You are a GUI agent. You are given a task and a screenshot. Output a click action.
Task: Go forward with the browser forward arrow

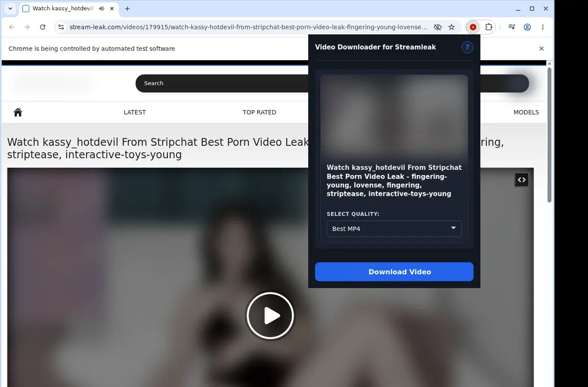[x=27, y=27]
